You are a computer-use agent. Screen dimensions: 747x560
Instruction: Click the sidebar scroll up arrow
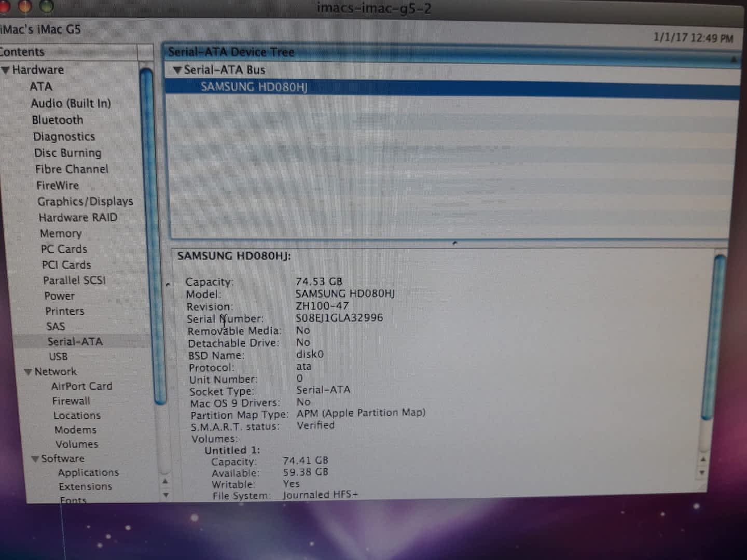click(164, 481)
